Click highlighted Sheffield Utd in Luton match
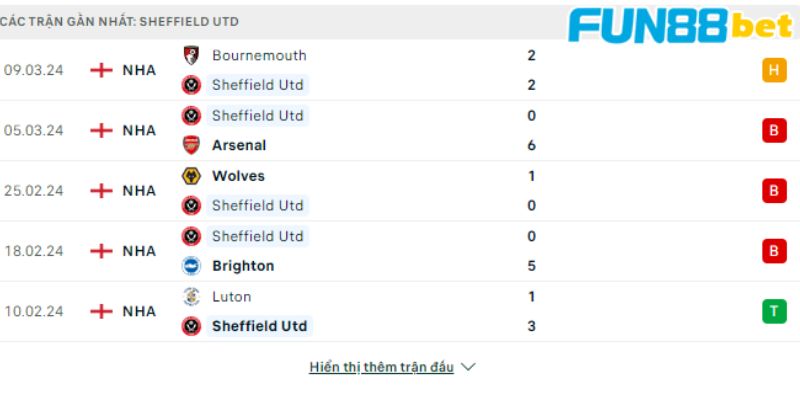Image resolution: width=800 pixels, height=400 pixels. click(x=259, y=326)
